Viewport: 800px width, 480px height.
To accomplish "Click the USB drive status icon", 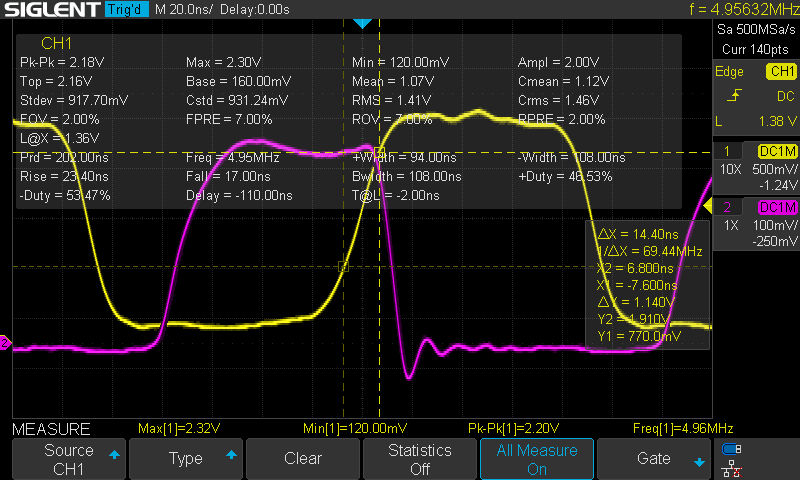I will [732, 449].
